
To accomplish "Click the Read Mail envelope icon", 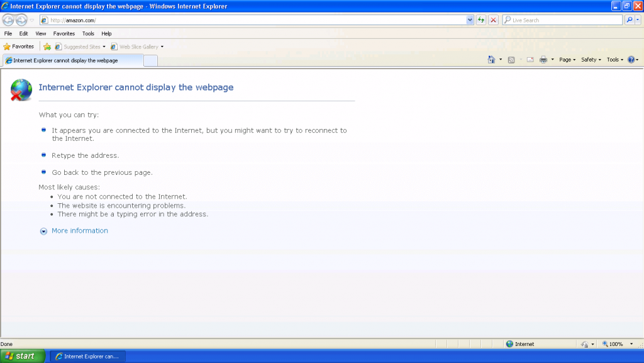I will [x=530, y=60].
